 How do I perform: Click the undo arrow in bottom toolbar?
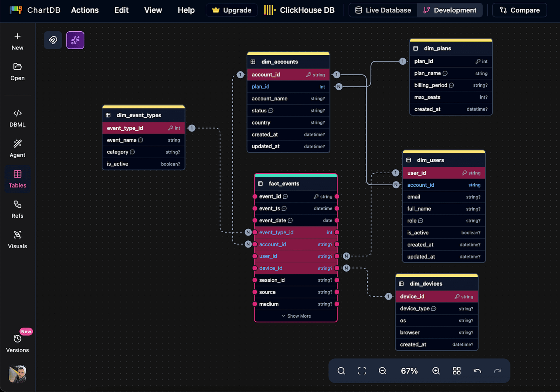[x=477, y=371]
